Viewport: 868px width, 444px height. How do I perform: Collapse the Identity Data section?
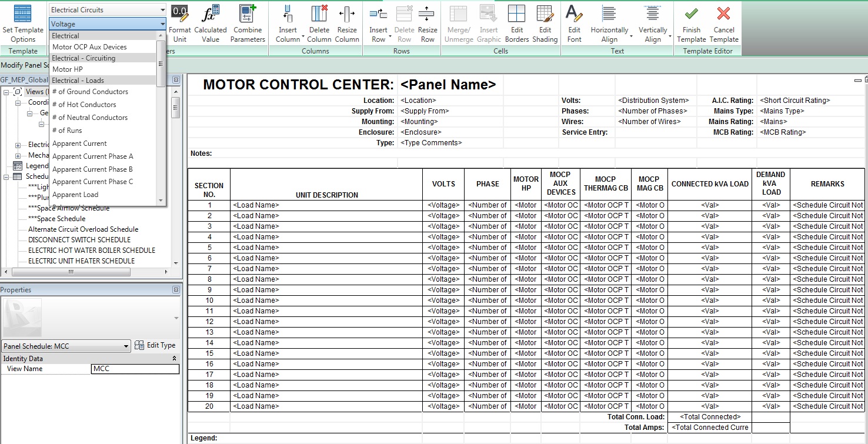[174, 358]
